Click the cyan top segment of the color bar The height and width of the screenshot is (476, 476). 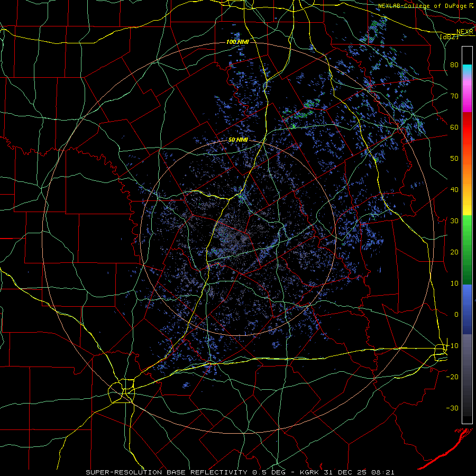[467, 69]
